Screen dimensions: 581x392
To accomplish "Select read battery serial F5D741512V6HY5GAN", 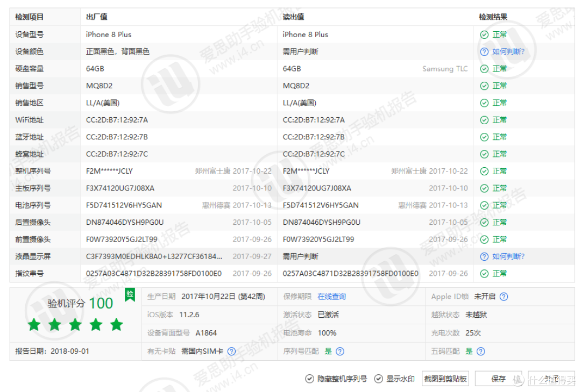I will [321, 205].
